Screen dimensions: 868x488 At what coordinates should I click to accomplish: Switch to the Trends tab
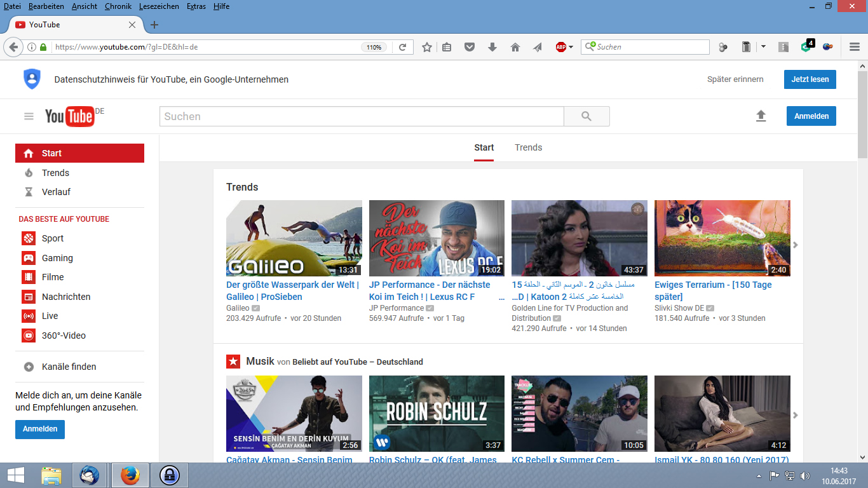click(528, 147)
